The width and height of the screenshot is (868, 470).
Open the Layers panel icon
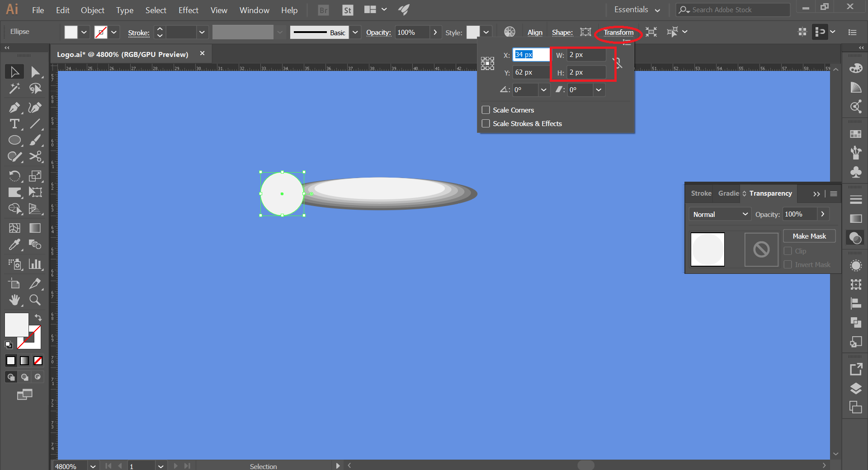[x=856, y=388]
